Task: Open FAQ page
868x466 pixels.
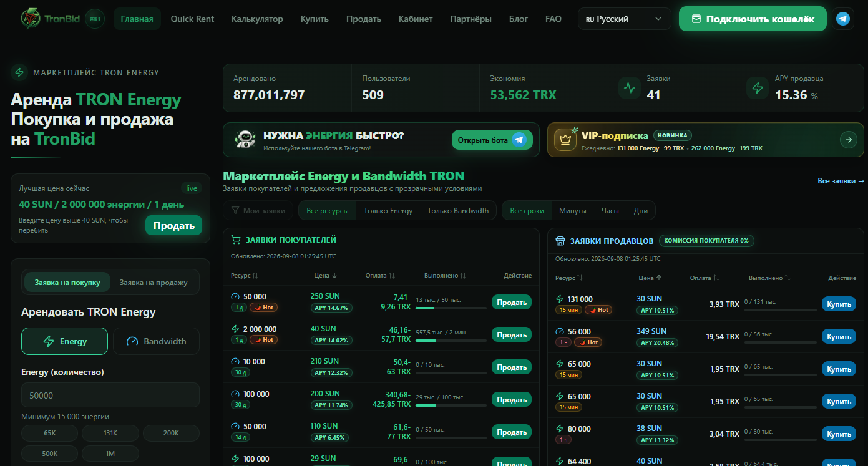Action: (x=553, y=19)
